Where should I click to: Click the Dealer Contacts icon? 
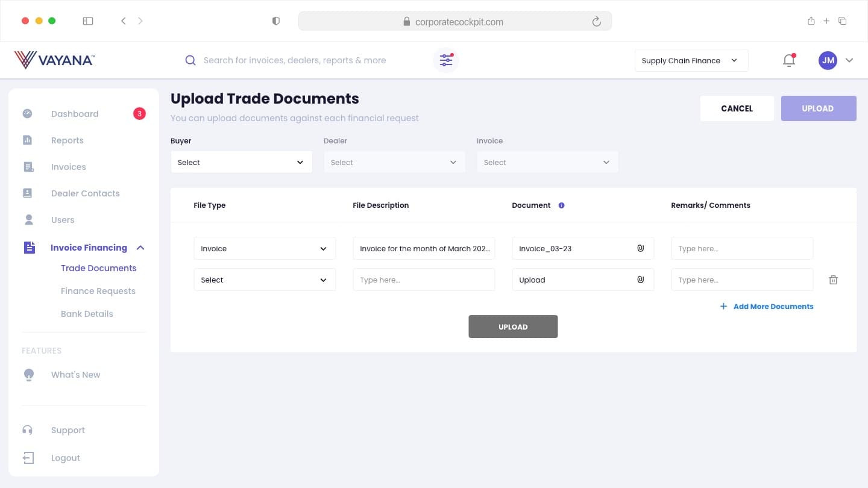point(28,193)
